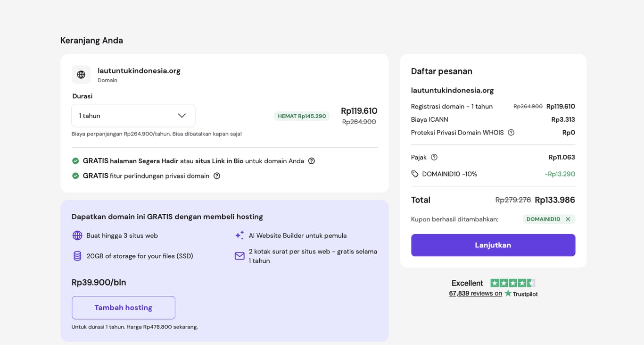Click the Trustpilot logo star
644x345 pixels.
[508, 293]
